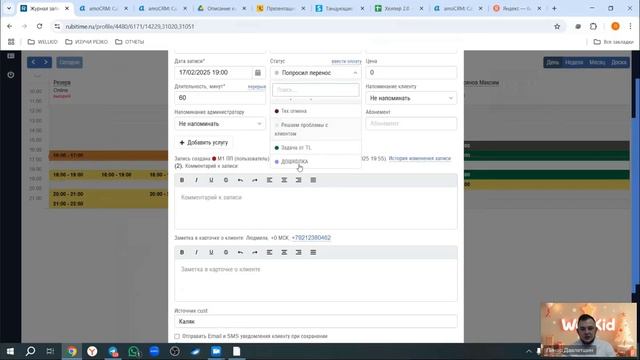
Task: Bookmark this page with the star icon
Action: tap(557, 26)
